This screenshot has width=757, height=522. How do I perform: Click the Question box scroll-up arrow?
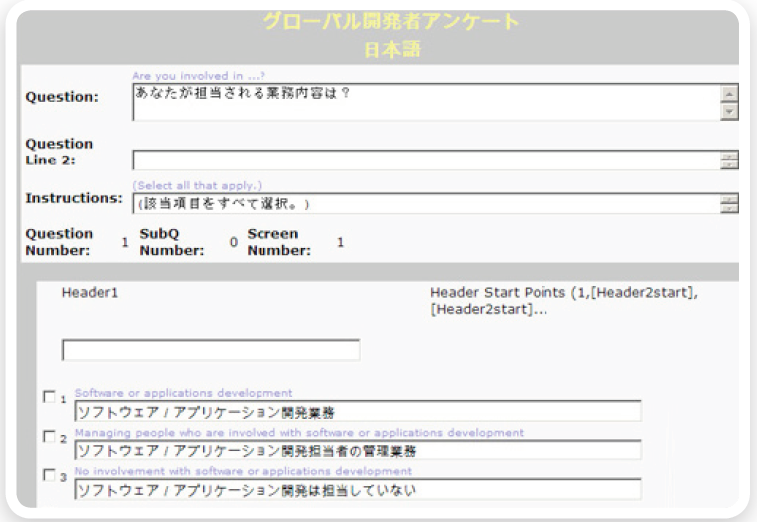pyautogui.click(x=728, y=93)
